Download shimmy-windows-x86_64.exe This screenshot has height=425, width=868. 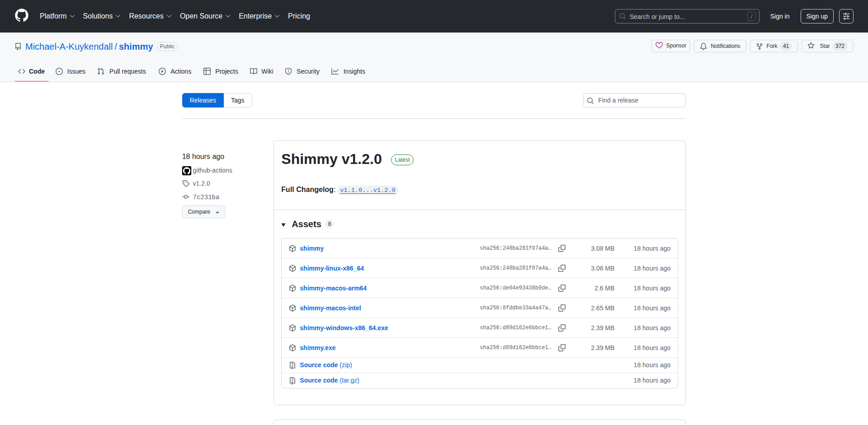tap(344, 328)
